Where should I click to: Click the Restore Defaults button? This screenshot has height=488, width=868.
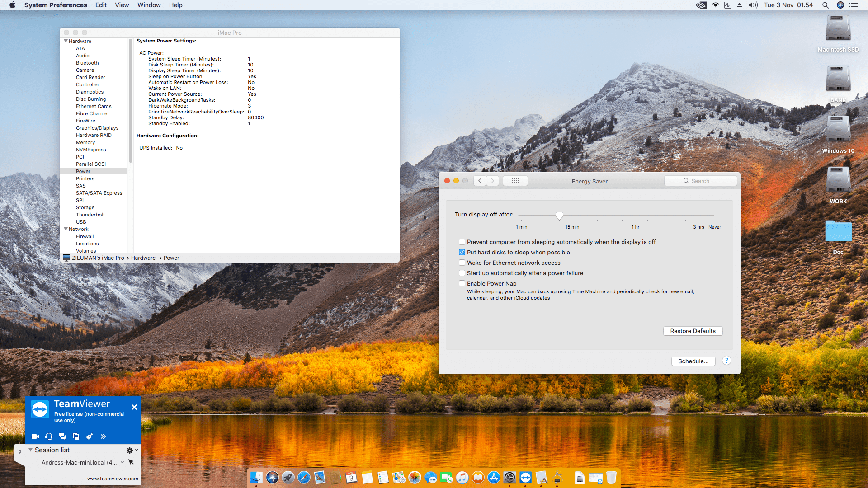(693, 331)
